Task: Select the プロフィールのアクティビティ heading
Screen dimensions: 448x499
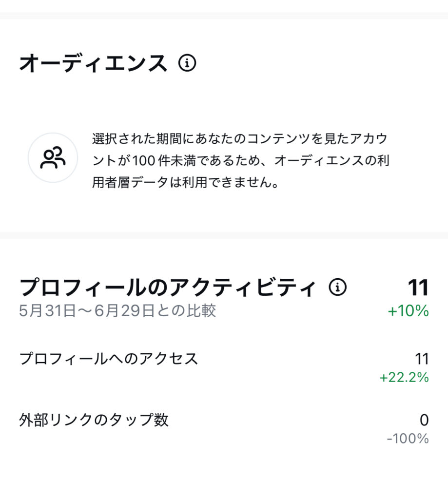Action: pos(168,288)
